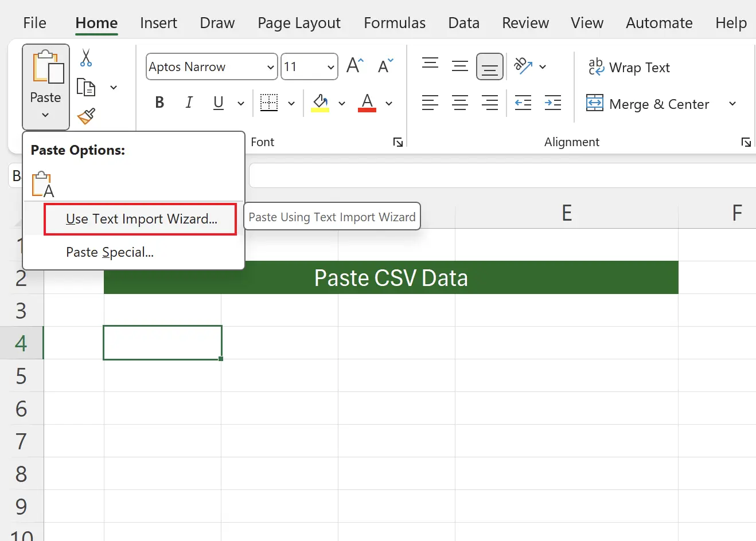The image size is (756, 541).
Task: Click the Decrease Font Size icon
Action: point(384,65)
